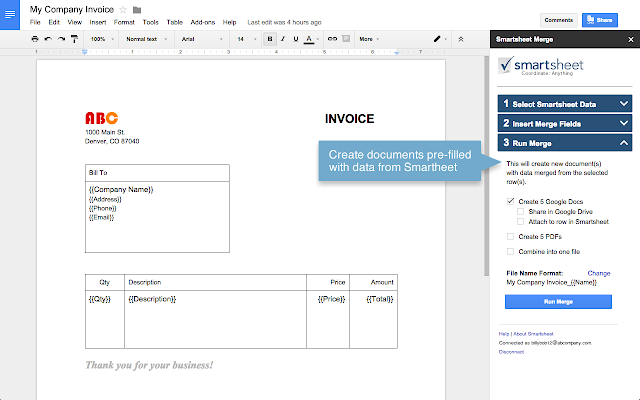Click the Google Docs home icon

click(10, 15)
